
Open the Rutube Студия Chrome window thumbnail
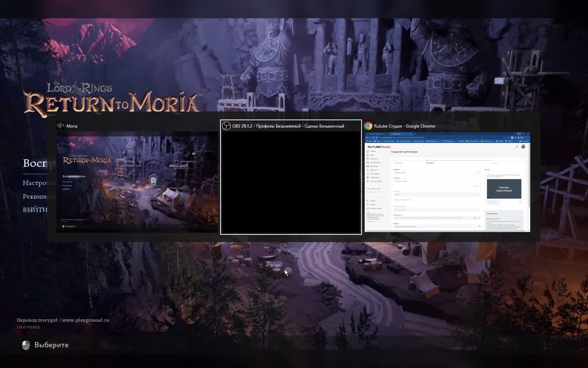(447, 182)
